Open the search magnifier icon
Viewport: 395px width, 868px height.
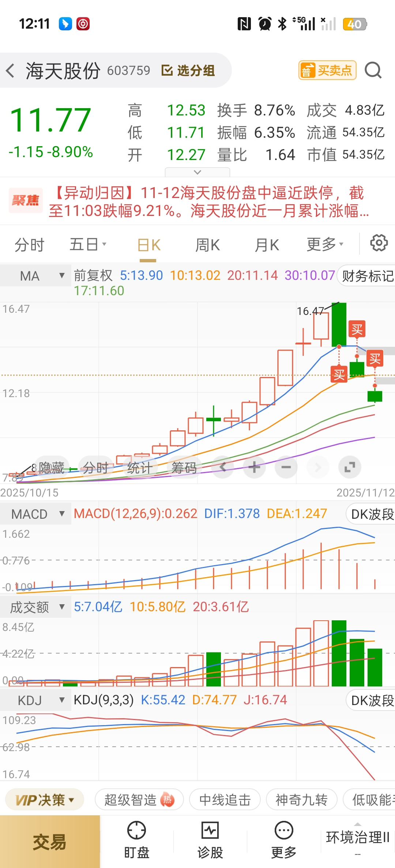[x=373, y=70]
